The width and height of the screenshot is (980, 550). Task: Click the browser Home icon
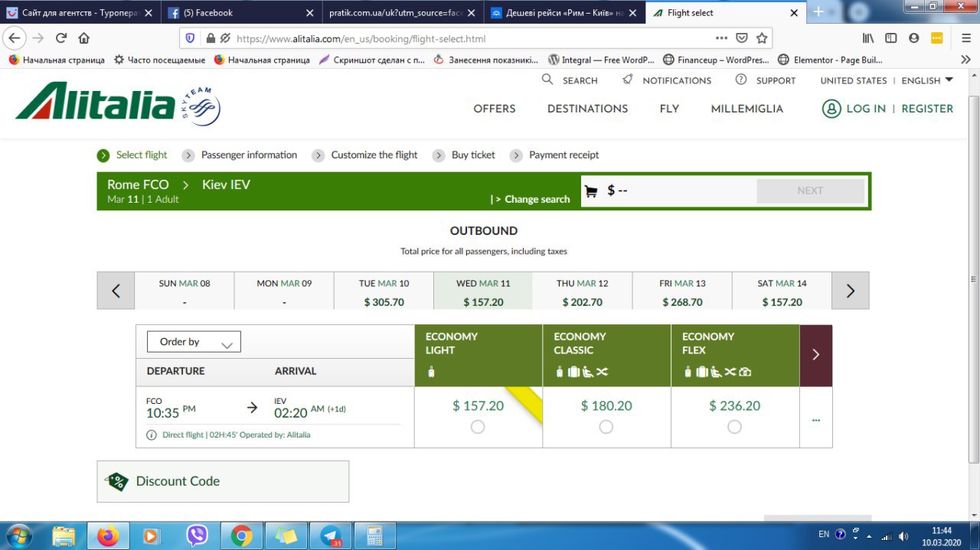[x=83, y=38]
